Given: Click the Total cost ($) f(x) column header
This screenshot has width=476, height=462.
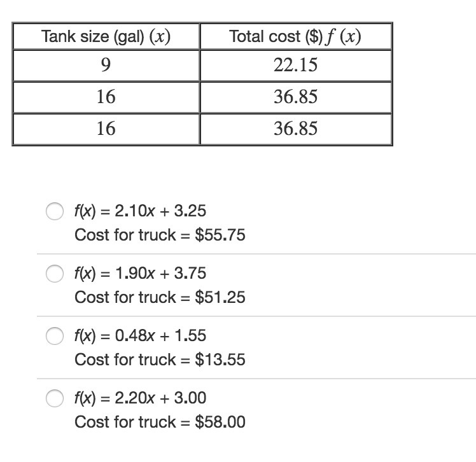Looking at the screenshot, I should (x=295, y=36).
